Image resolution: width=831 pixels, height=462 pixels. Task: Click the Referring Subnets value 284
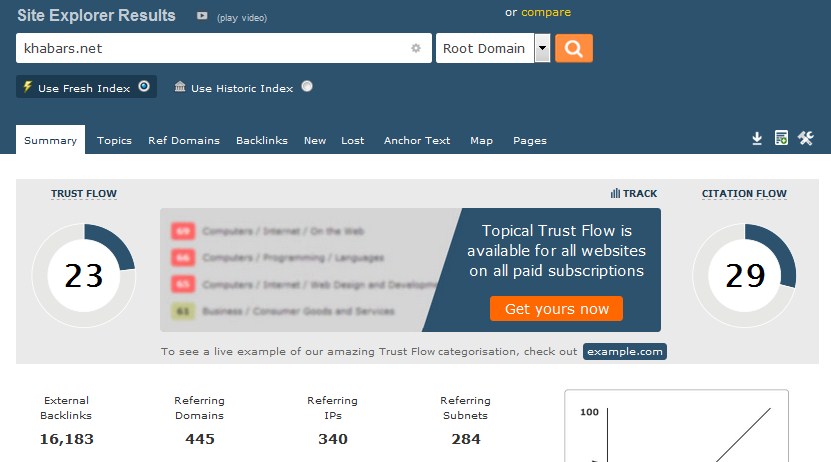(x=466, y=439)
